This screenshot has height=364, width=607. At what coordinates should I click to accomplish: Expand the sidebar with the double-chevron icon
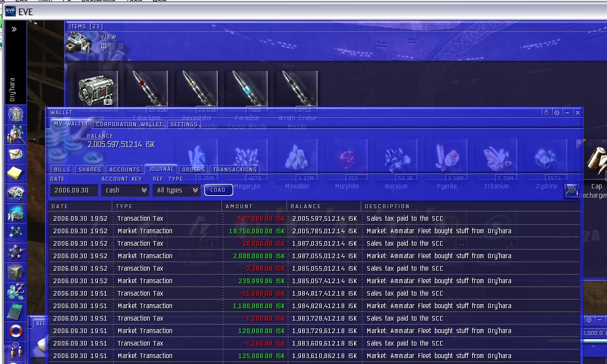pos(14,29)
